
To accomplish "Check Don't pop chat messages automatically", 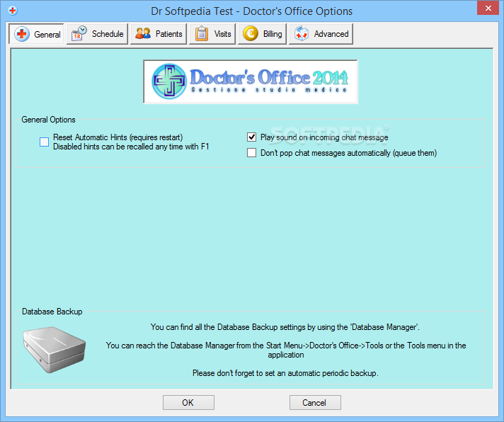I will point(252,153).
